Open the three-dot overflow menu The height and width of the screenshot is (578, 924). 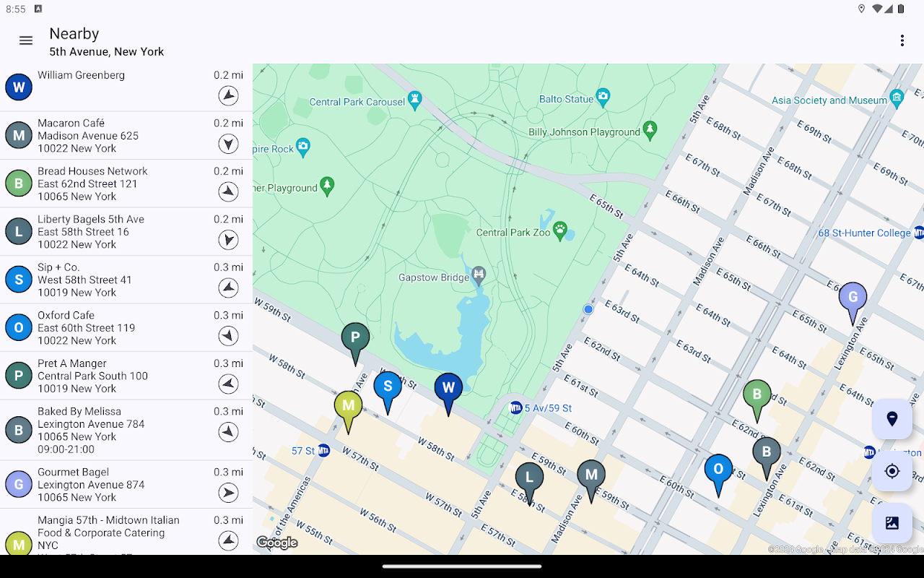902,40
